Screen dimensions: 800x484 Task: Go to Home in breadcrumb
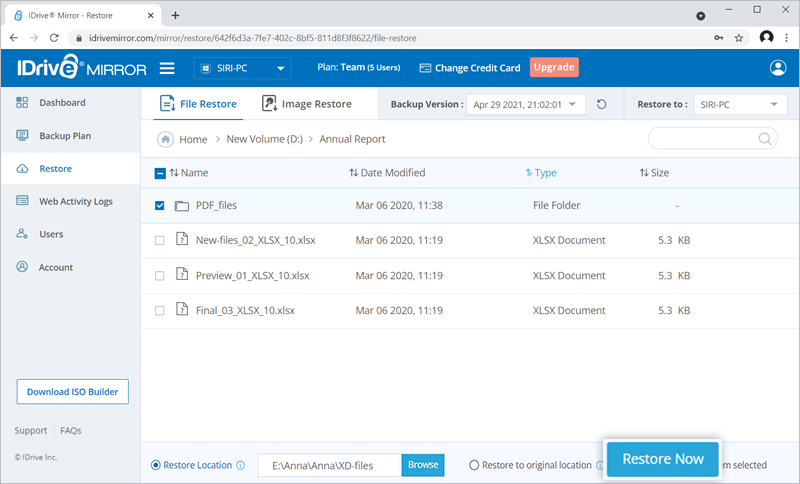193,139
